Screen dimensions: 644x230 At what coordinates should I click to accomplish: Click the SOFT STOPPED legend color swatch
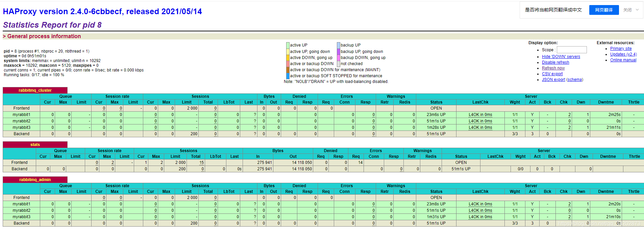click(x=288, y=76)
